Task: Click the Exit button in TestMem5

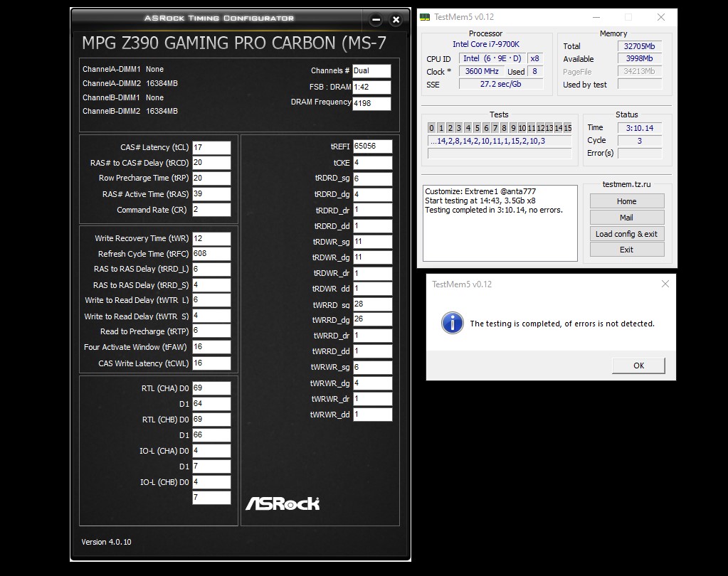Action: (627, 250)
